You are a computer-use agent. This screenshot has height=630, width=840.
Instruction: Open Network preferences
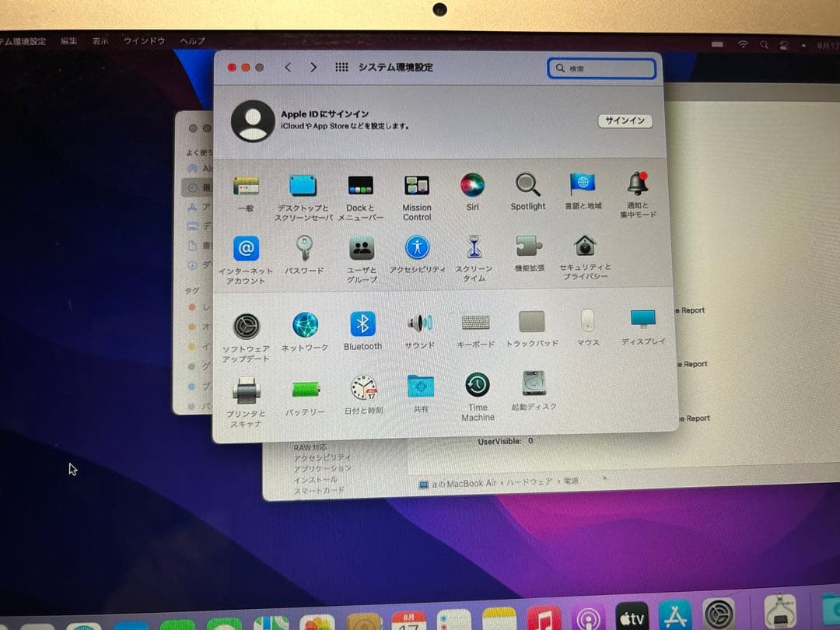pos(304,324)
